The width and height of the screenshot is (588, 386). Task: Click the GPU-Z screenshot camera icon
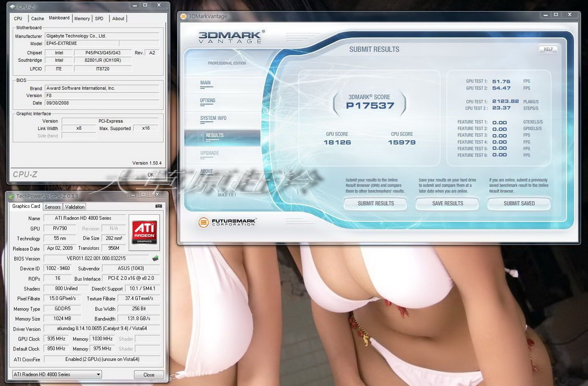click(158, 206)
